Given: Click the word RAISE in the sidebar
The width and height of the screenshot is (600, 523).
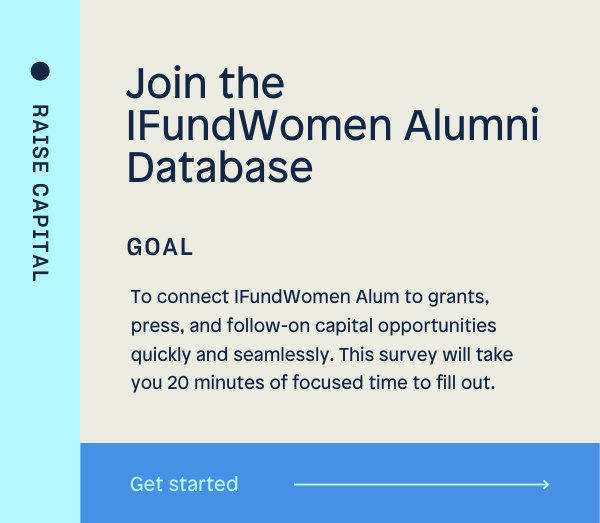Looking at the screenshot, I should tap(40, 138).
